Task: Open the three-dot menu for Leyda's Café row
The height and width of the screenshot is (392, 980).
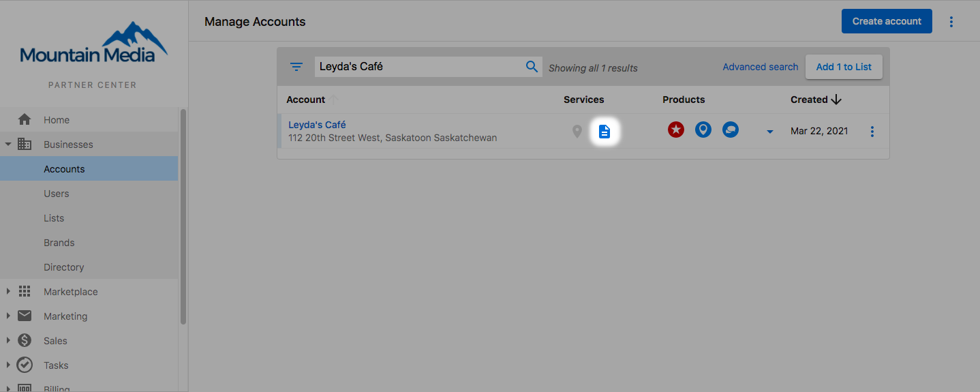Action: 872,132
